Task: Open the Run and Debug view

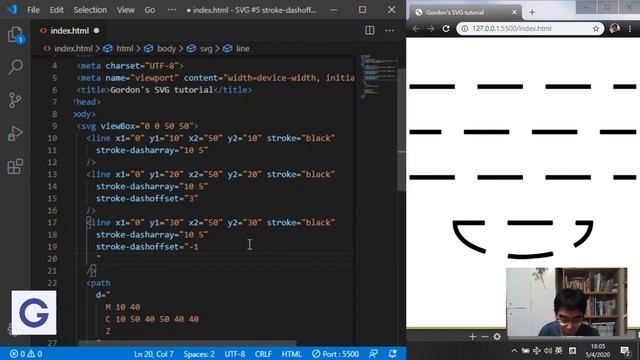Action: [16, 133]
